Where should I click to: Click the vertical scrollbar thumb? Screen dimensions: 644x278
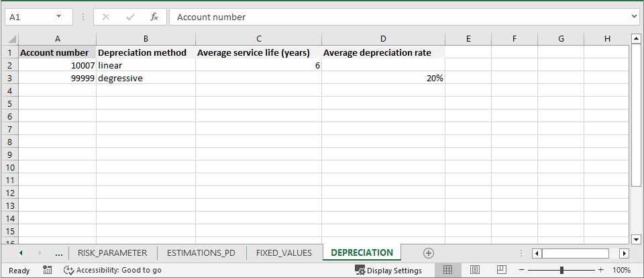click(636, 115)
